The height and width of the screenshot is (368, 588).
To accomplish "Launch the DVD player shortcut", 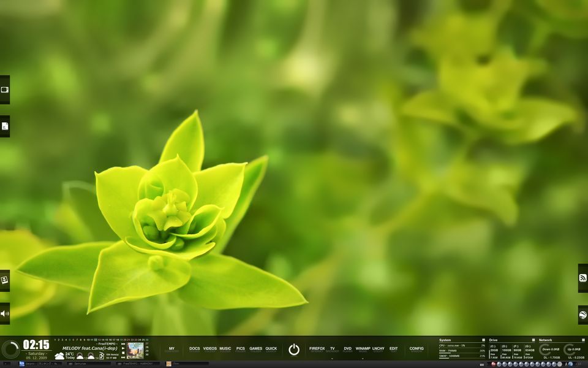I will [x=348, y=349].
